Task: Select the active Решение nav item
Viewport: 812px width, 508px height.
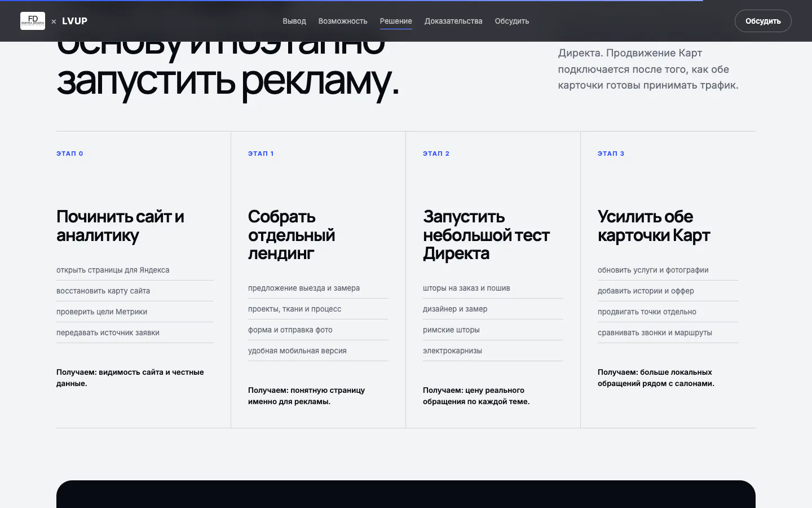Action: [x=396, y=21]
